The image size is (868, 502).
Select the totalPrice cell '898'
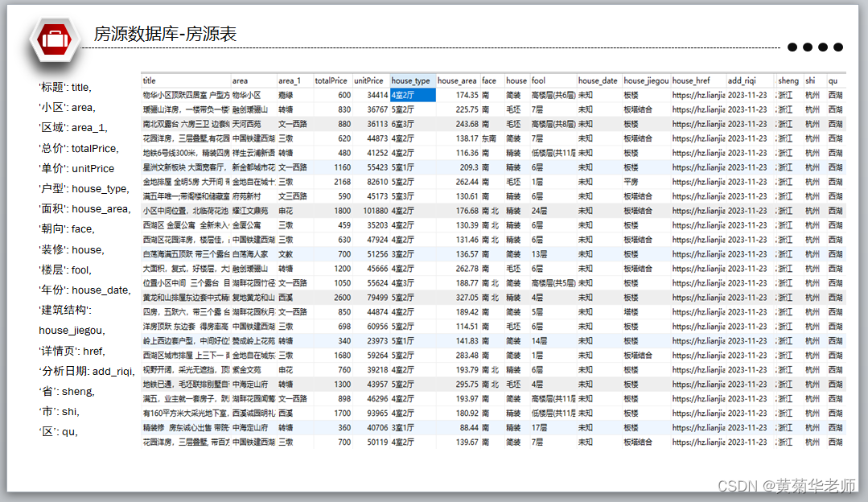344,398
